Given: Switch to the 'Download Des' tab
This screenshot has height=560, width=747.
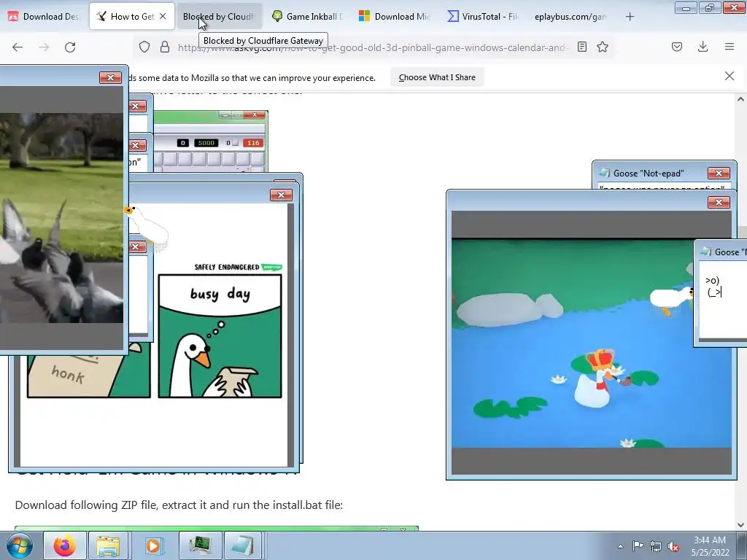Looking at the screenshot, I should click(x=44, y=17).
